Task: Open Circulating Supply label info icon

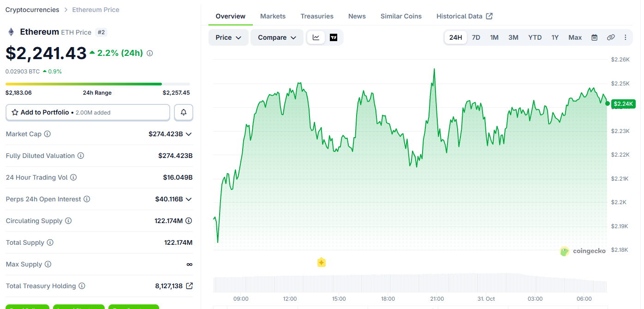Action: click(68, 221)
